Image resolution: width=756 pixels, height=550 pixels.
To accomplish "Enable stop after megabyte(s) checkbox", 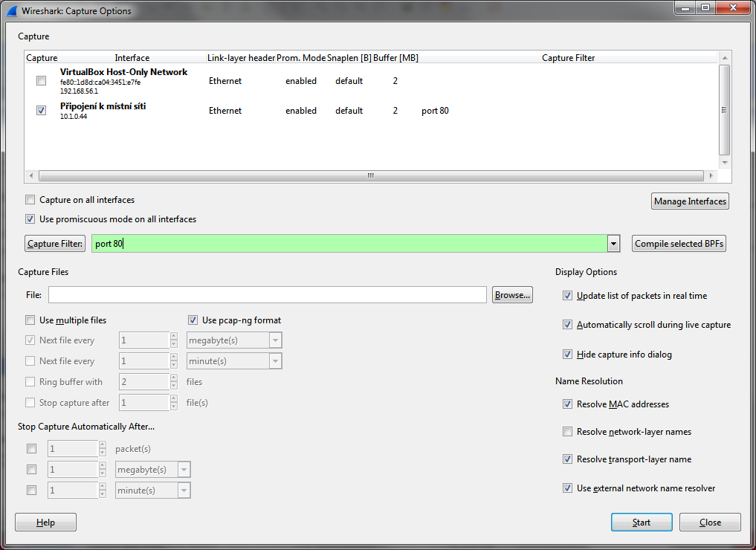I will coord(32,470).
